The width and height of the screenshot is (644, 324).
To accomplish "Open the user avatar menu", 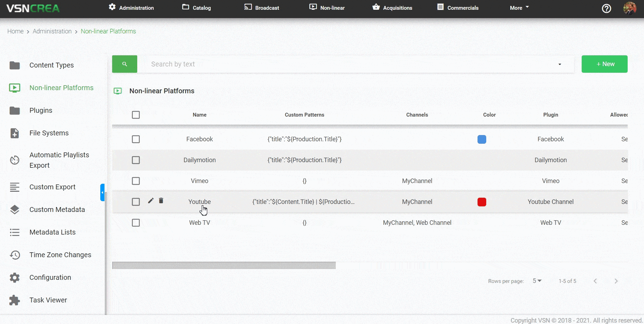I will 630,8.
